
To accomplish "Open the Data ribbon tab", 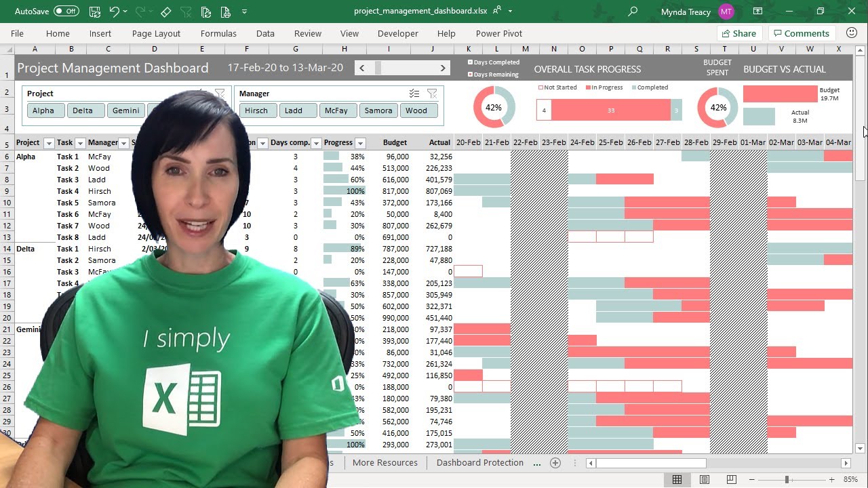I will coord(265,33).
